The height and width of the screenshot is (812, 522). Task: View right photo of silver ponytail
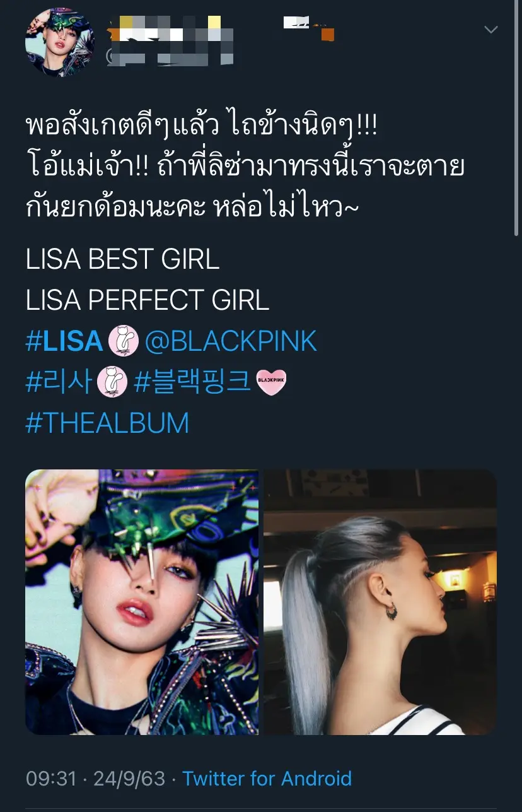(380, 602)
